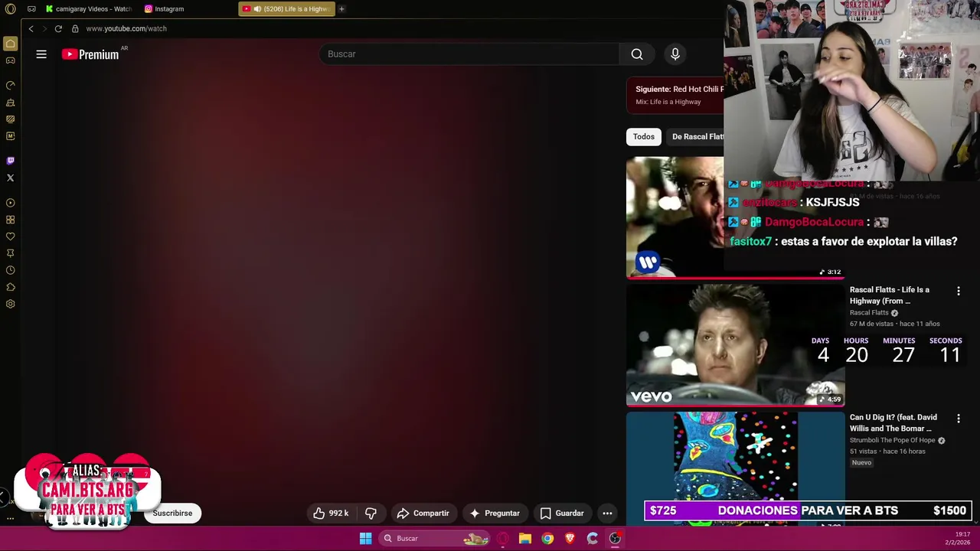The image size is (980, 551).
Task: Share the video with Compartir
Action: pyautogui.click(x=423, y=514)
